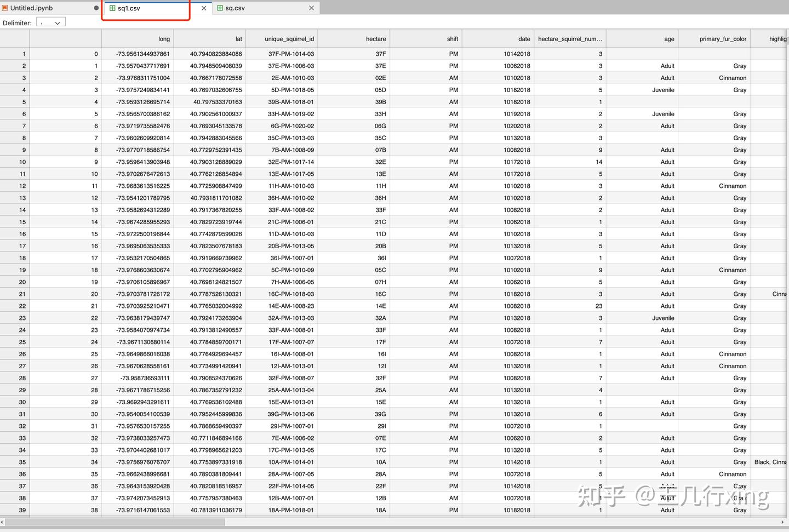789x532 pixels.
Task: Close the sq.csv tab
Action: [311, 8]
